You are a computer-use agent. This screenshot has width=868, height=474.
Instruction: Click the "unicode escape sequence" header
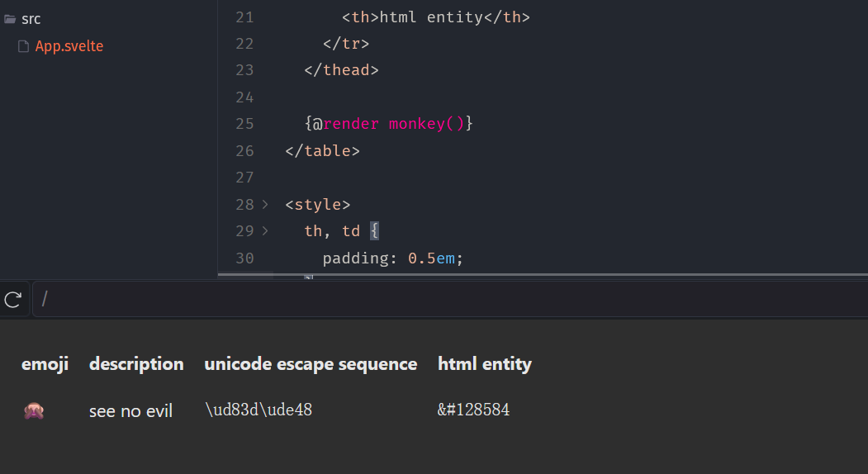tap(311, 363)
